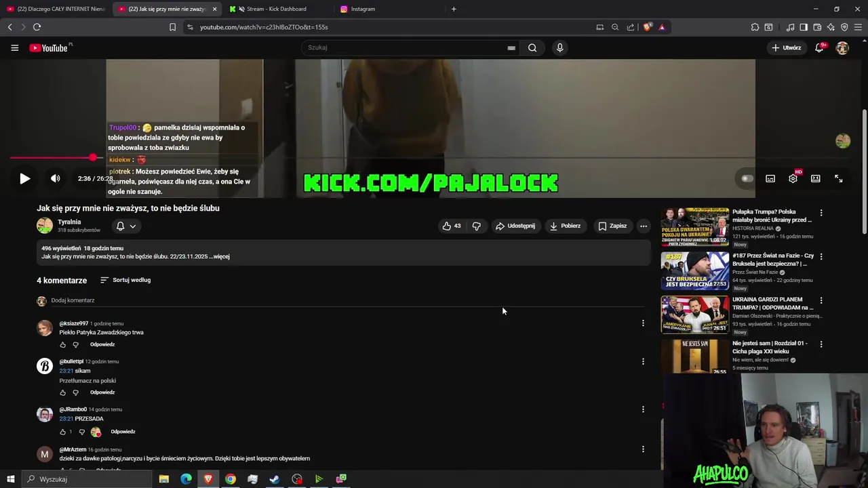The height and width of the screenshot is (488, 868).
Task: Click the red video progress scrubber
Action: (93, 158)
